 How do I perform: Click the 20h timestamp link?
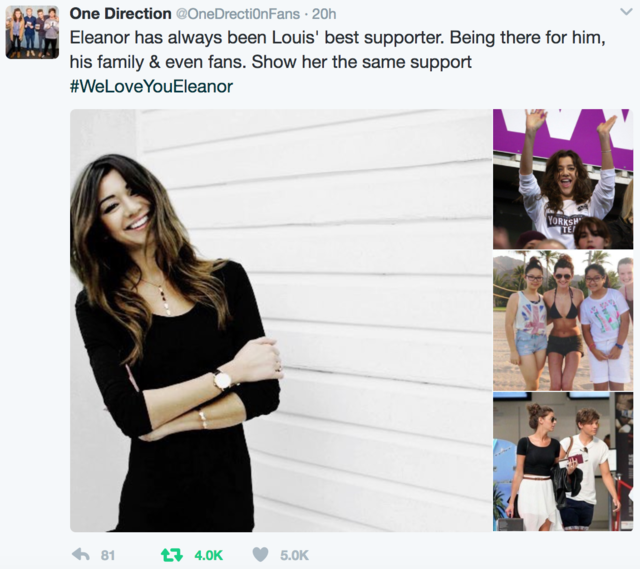[x=324, y=14]
